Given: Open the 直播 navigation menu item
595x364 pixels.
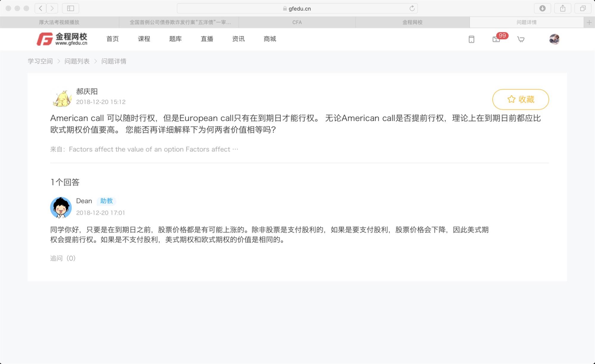Looking at the screenshot, I should [x=207, y=39].
